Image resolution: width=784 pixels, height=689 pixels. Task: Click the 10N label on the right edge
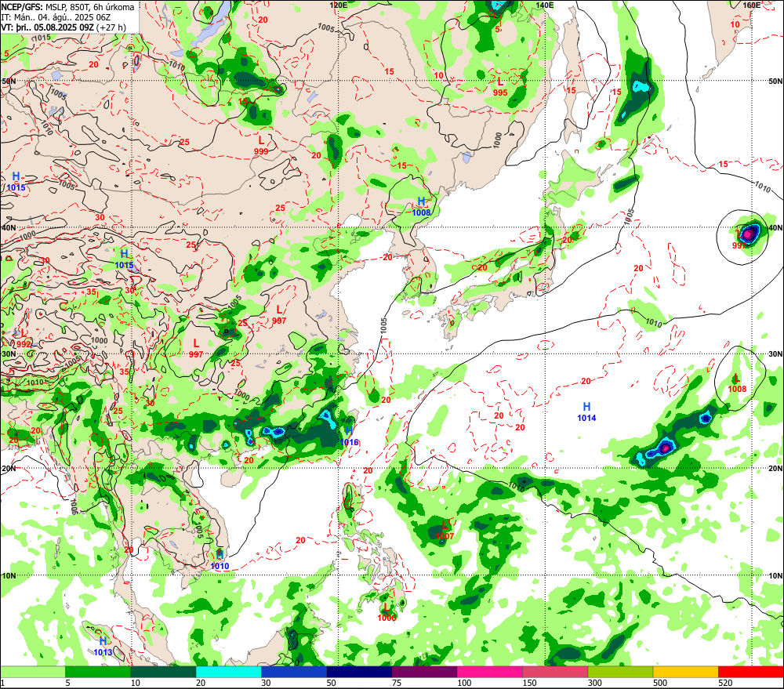click(775, 575)
